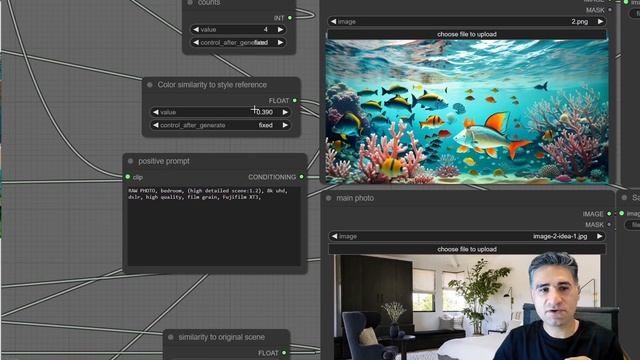
Task: Open the image-2-idea-1.jpg file selector
Action: pyautogui.click(x=467, y=236)
